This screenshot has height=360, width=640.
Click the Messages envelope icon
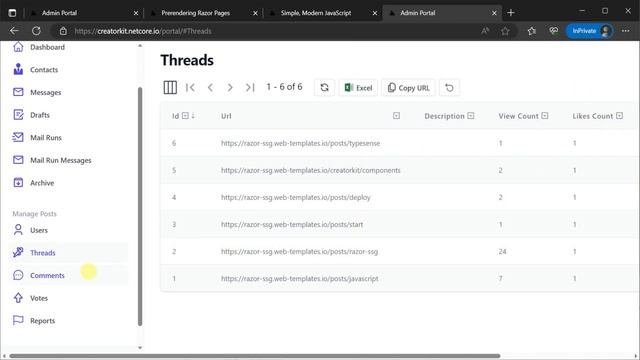pos(18,92)
